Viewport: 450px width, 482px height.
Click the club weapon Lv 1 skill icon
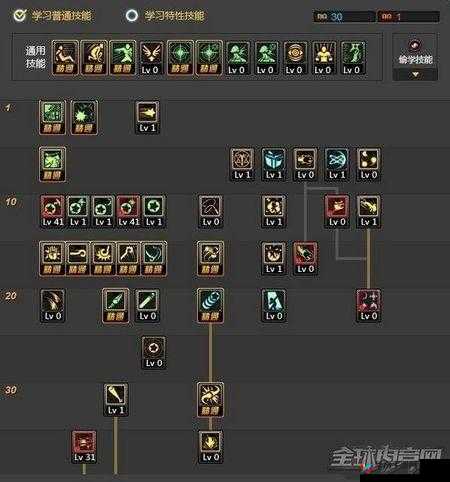point(116,400)
